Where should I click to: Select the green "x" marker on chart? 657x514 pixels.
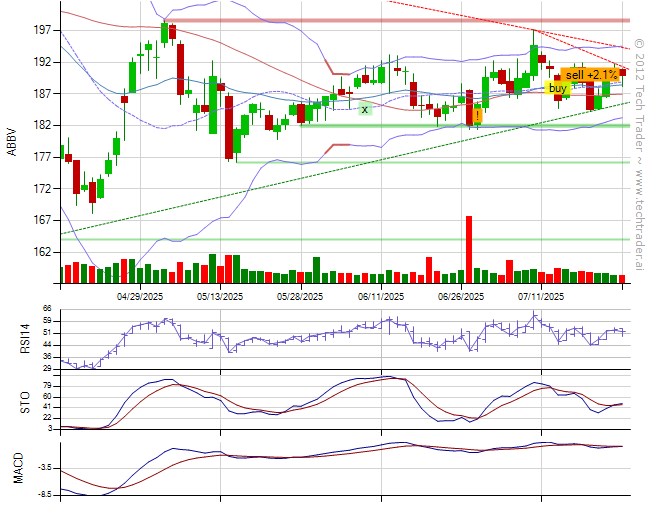(365, 109)
